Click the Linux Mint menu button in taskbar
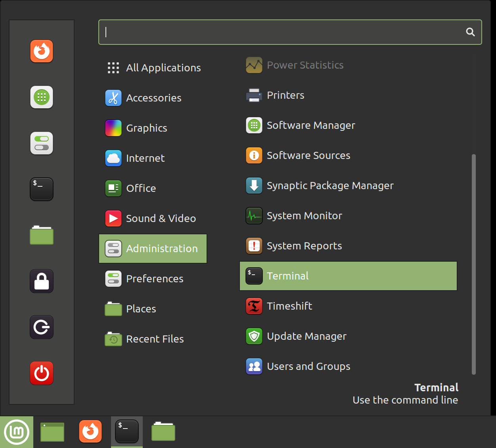 click(x=17, y=432)
